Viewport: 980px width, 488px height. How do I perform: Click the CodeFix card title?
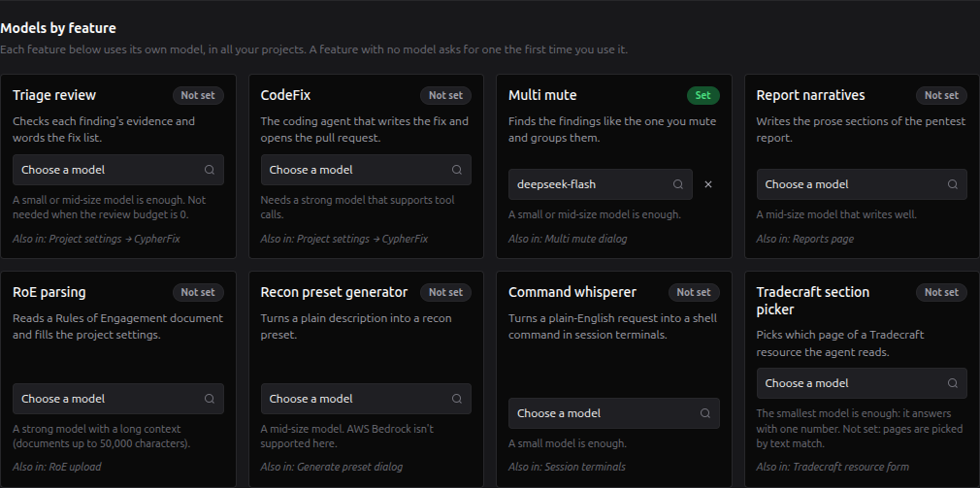(285, 96)
